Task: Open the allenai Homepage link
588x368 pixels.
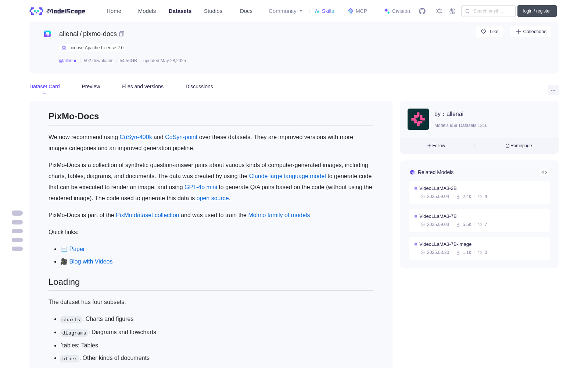Action: [519, 146]
